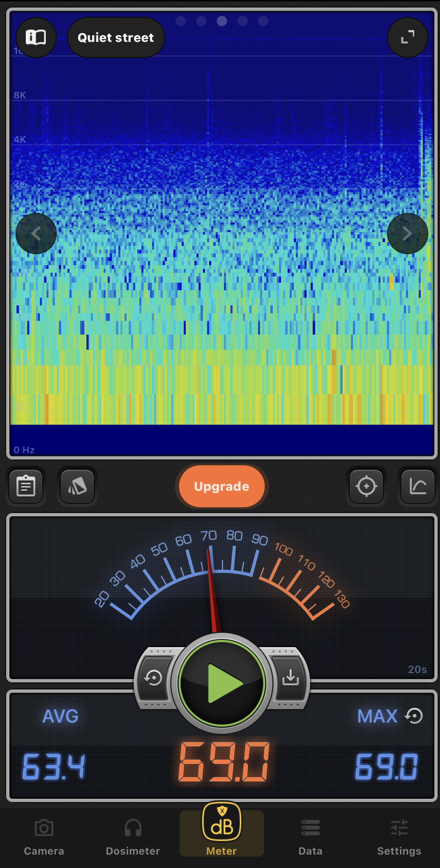Viewport: 440px width, 868px height.
Task: Tap the calibration crosshair target icon
Action: click(366, 486)
